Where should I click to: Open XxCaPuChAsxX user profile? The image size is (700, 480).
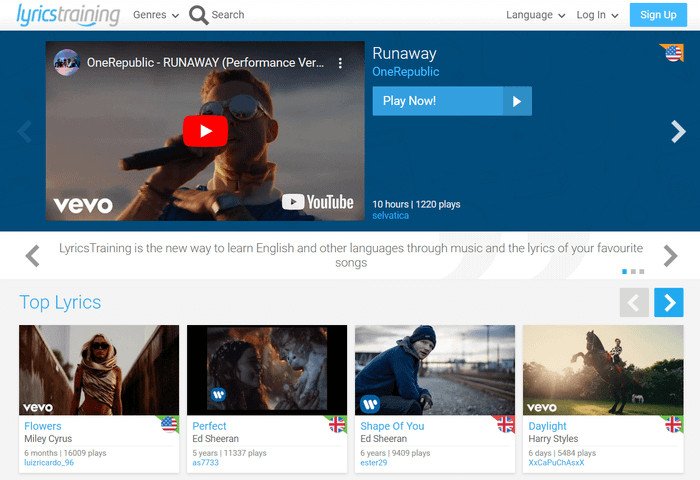pos(556,463)
